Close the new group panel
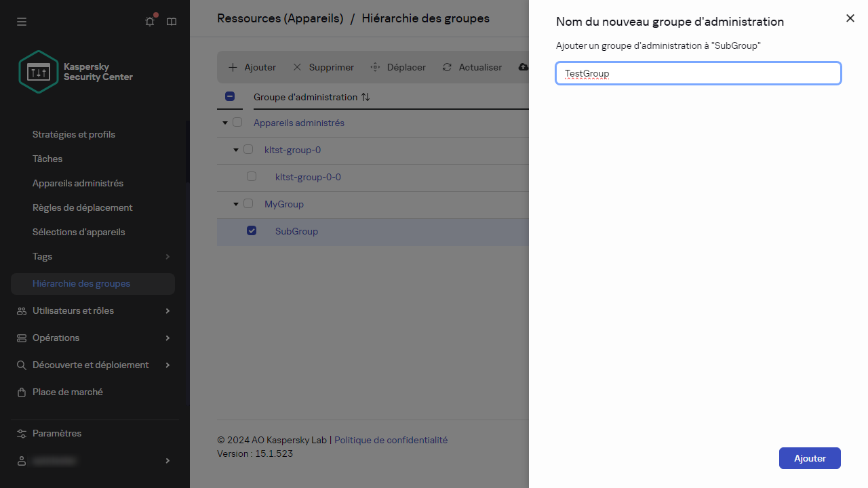This screenshot has height=488, width=868. pos(850,18)
